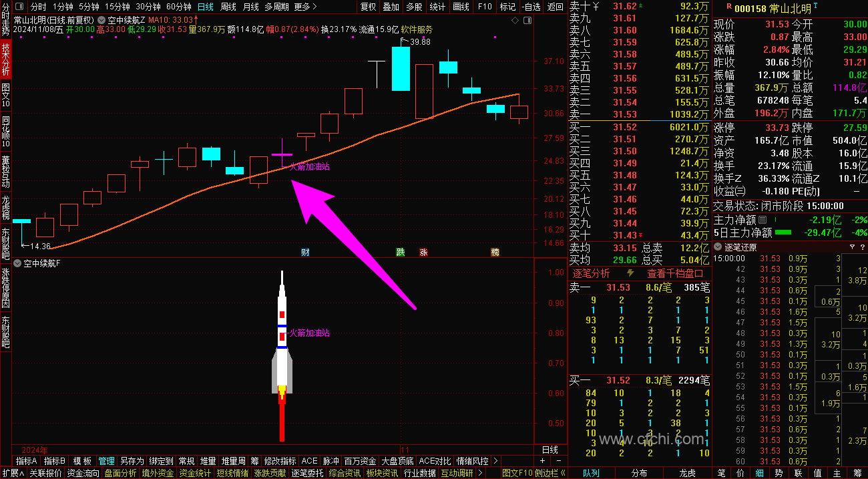The width and height of the screenshot is (868, 479).
Task: Click the red 涨 marker on chart
Action: (423, 252)
